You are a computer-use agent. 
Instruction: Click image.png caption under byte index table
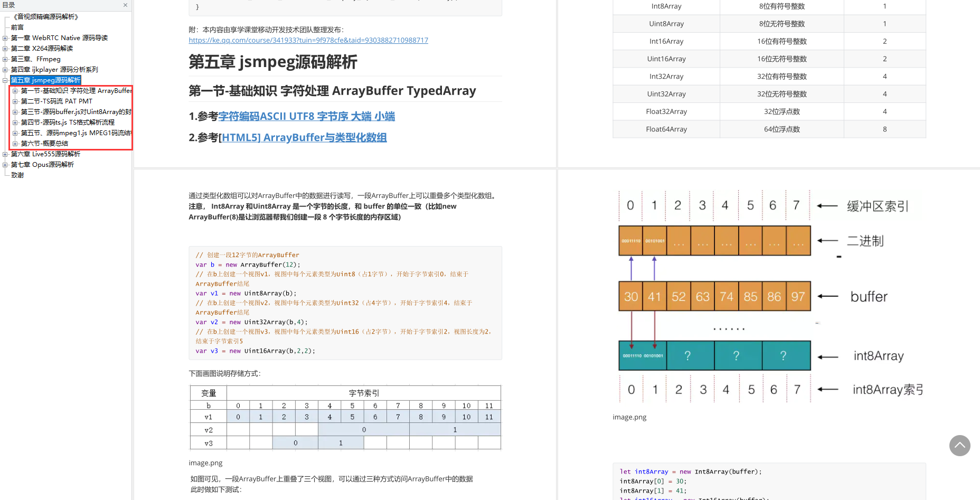point(205,463)
